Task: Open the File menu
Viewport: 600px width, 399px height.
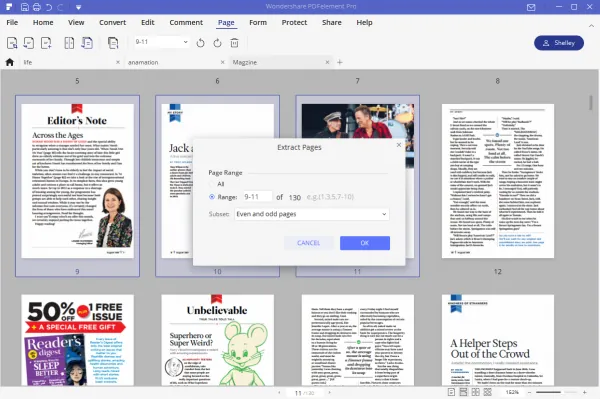Action: point(12,23)
